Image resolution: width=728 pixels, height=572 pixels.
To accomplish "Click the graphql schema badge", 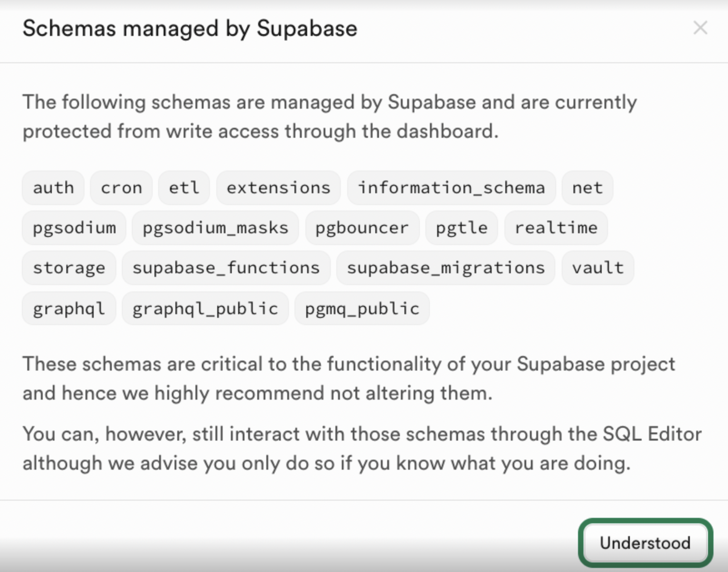I will [x=69, y=309].
